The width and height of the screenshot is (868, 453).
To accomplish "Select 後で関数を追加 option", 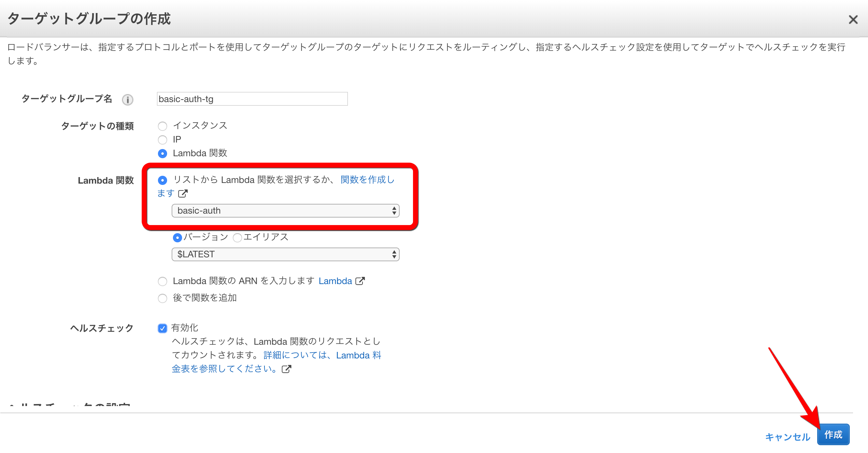I will (163, 298).
